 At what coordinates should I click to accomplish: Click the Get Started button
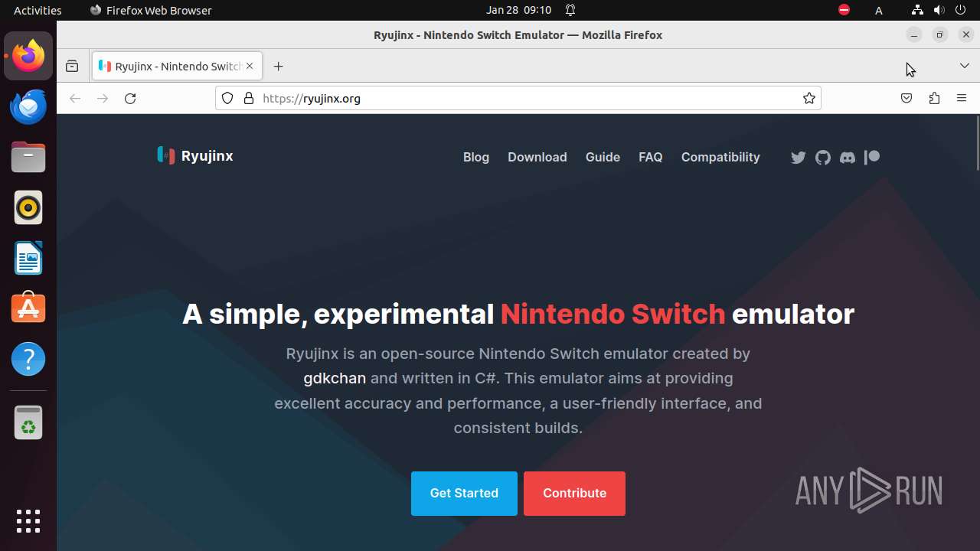tap(464, 493)
